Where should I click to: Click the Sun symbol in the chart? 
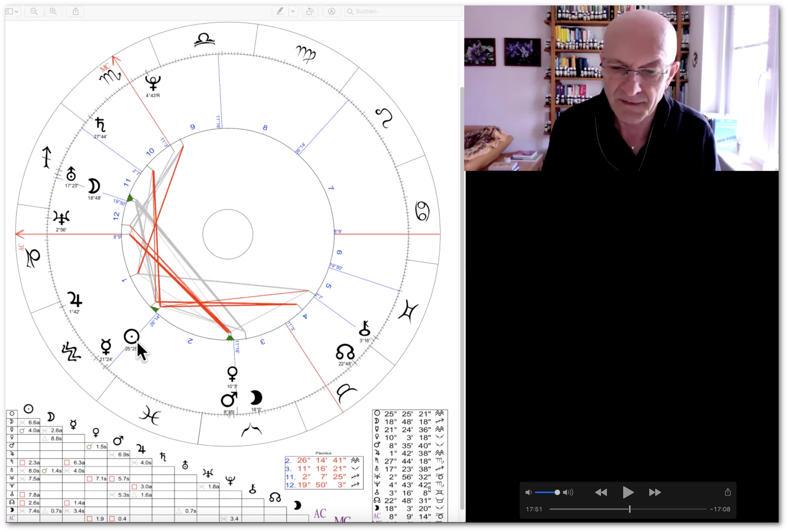[x=132, y=336]
